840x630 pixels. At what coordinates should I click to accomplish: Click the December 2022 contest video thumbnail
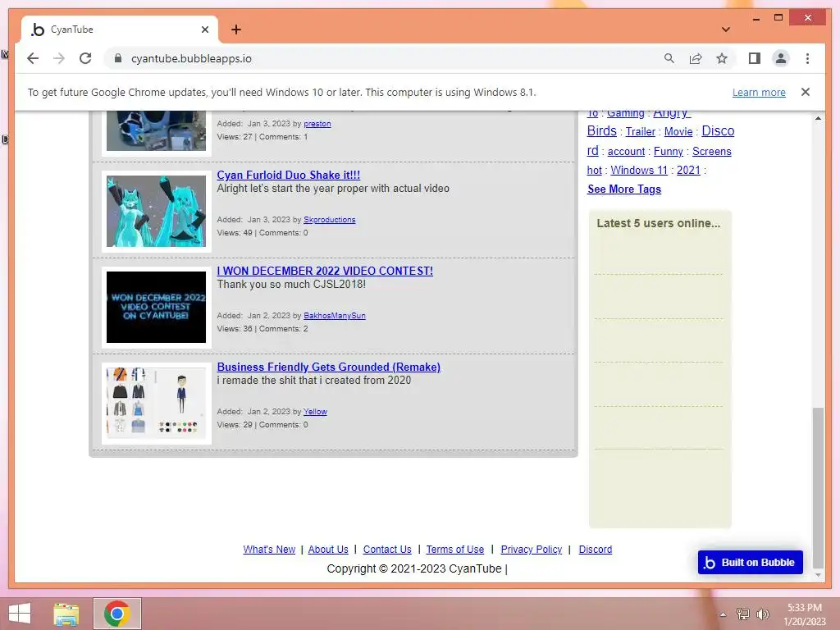pos(156,307)
